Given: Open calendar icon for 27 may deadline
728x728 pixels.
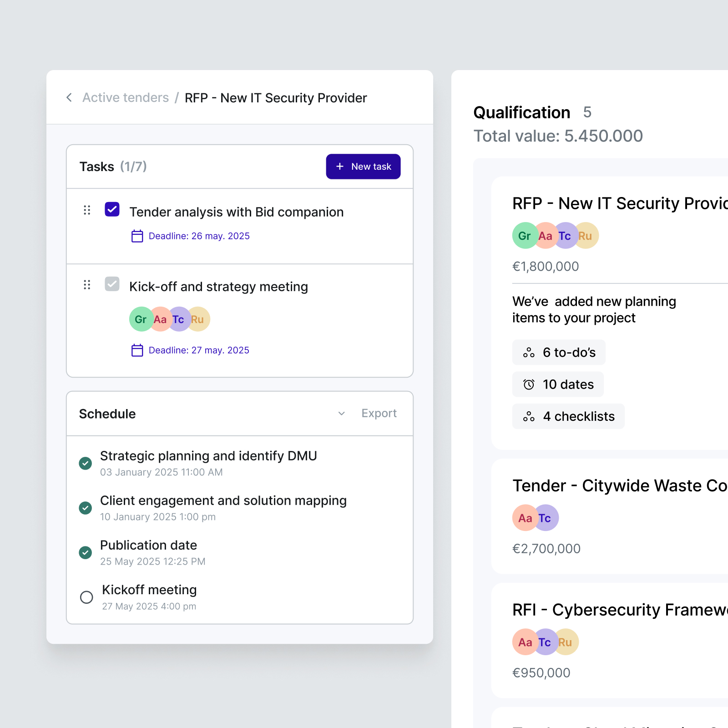Looking at the screenshot, I should tap(137, 350).
